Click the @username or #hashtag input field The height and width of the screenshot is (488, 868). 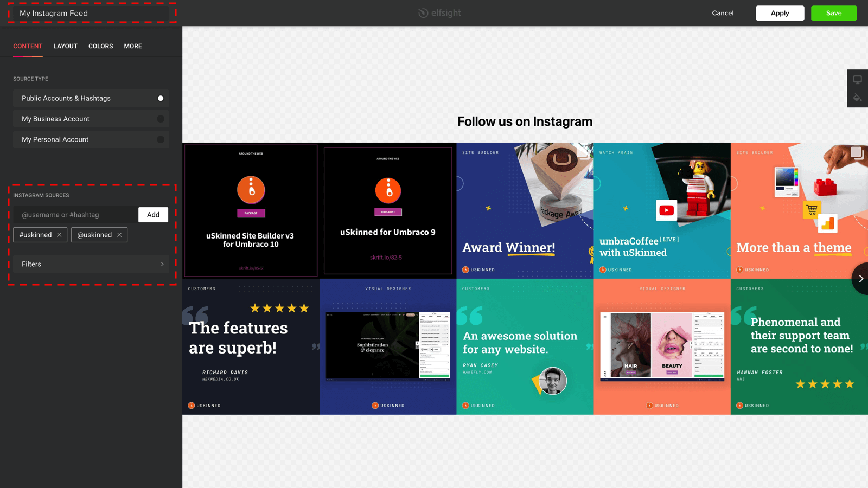pyautogui.click(x=76, y=215)
